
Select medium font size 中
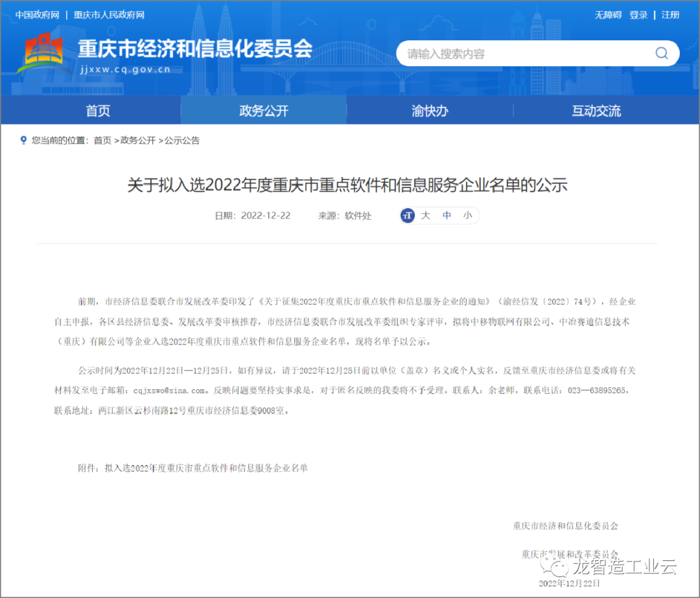(x=447, y=216)
